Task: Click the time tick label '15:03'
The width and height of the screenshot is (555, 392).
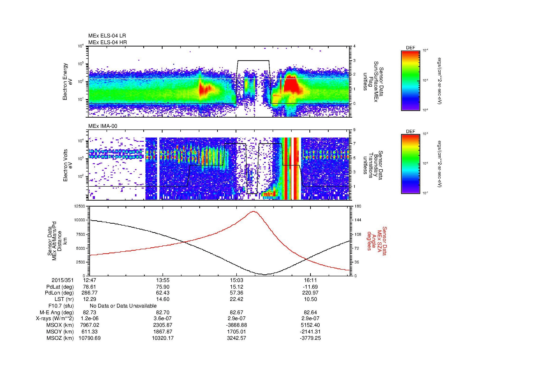Action: pyautogui.click(x=236, y=280)
